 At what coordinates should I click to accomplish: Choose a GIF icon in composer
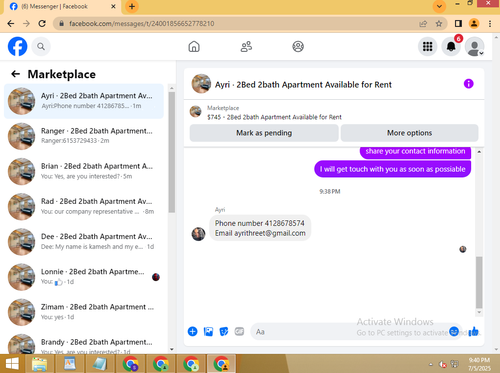tap(239, 331)
